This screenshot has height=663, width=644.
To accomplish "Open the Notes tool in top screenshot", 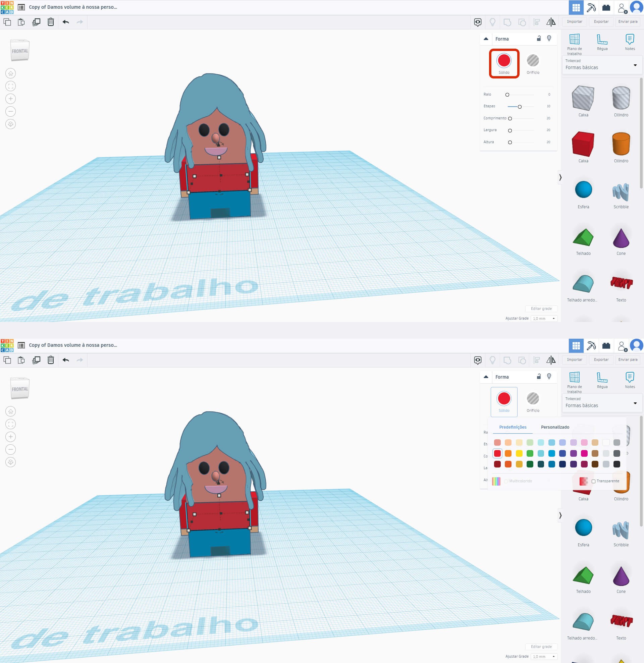I will 630,42.
